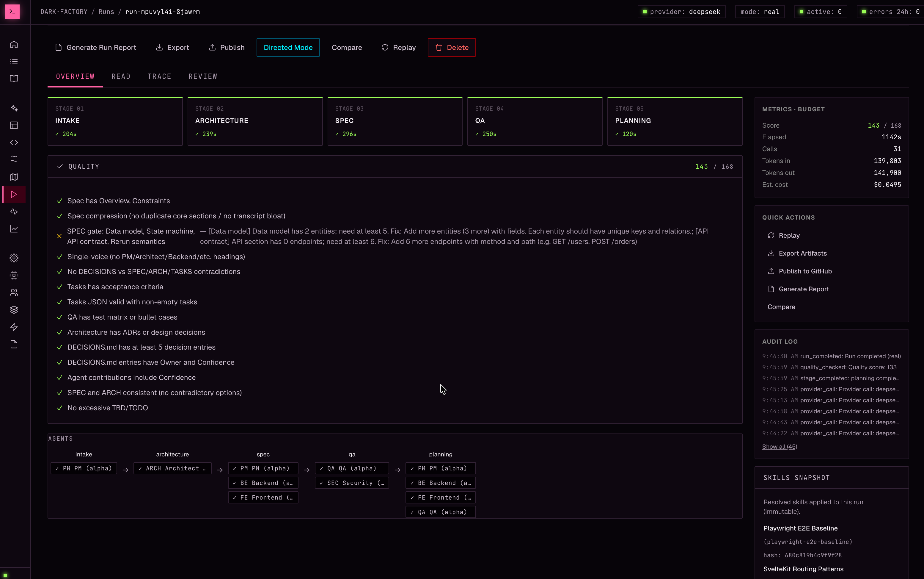This screenshot has width=924, height=579.
Task: Select the intake PM PM (alpha) agent
Action: click(x=84, y=468)
